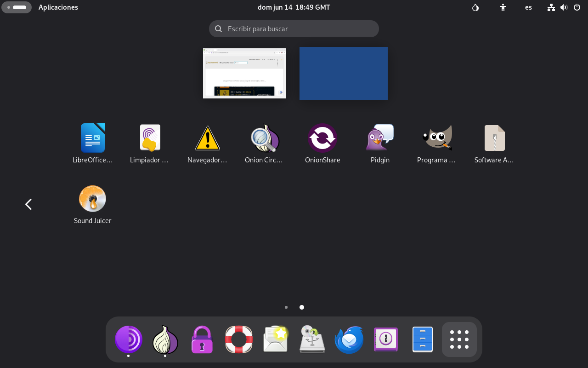Launch the Programa GIMP image editor icon
Screen dimensions: 588x368
coord(437,143)
